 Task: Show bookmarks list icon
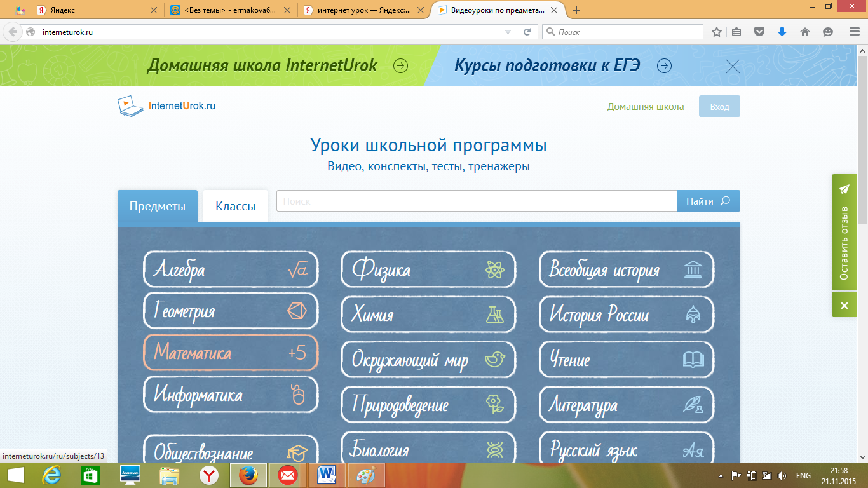click(x=736, y=32)
